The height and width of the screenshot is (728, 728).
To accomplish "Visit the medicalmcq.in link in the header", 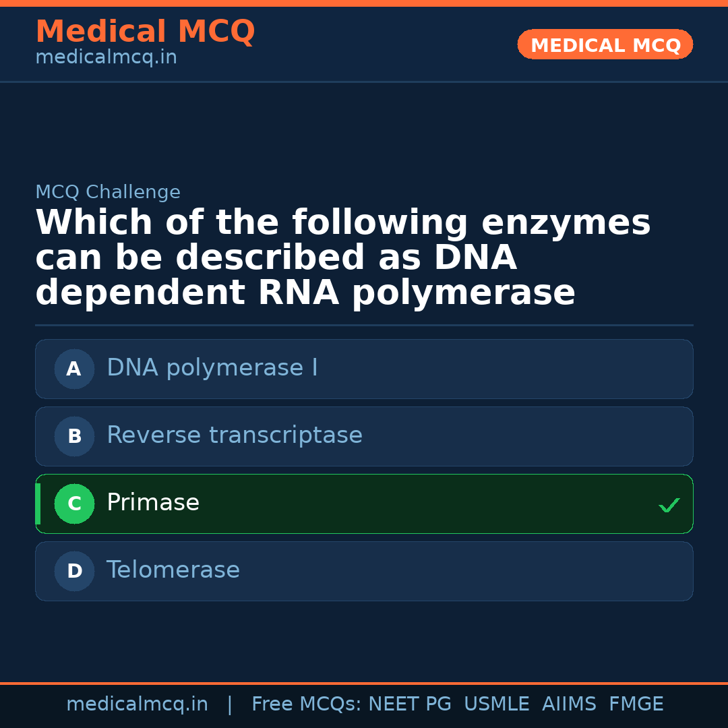I will 105,57.
